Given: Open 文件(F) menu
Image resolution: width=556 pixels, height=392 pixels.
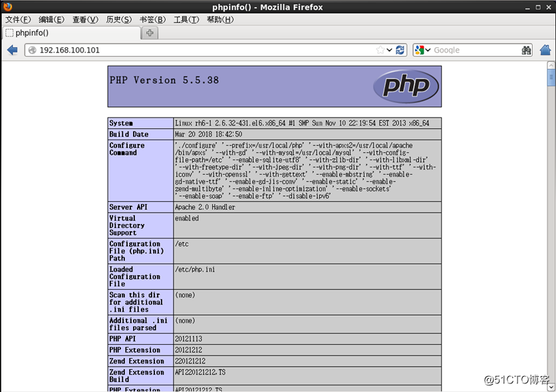Looking at the screenshot, I should point(18,19).
